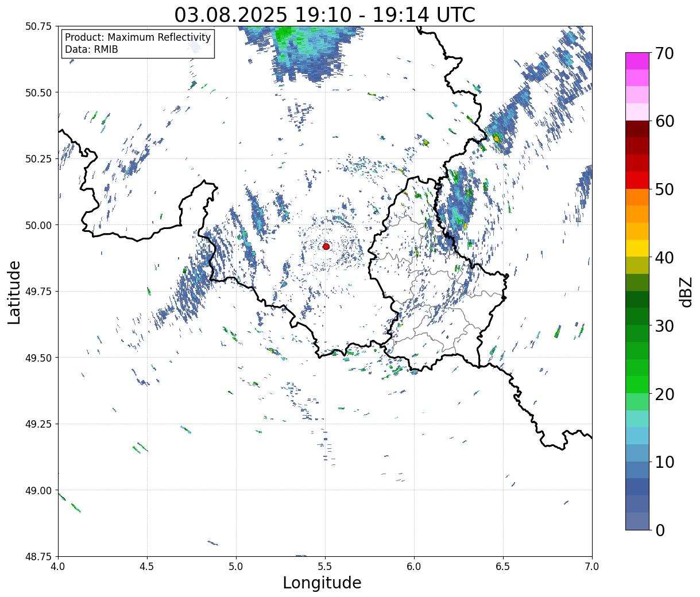Click the red radar location marker

click(326, 246)
